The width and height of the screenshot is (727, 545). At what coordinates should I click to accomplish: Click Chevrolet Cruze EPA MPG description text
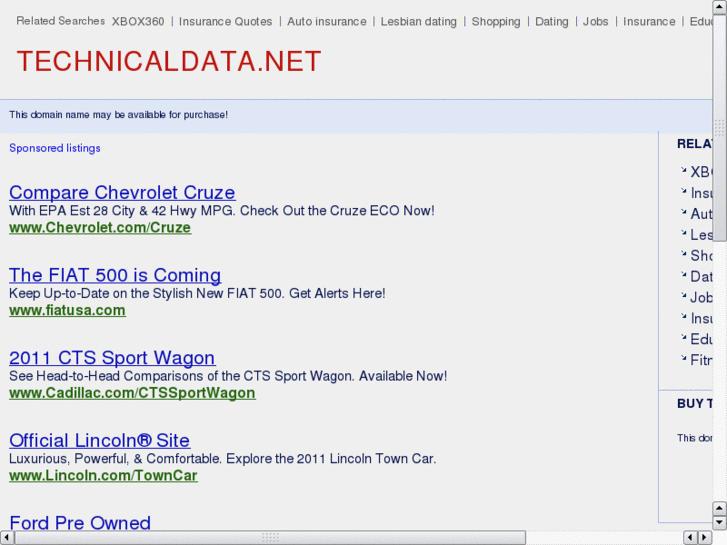click(222, 211)
